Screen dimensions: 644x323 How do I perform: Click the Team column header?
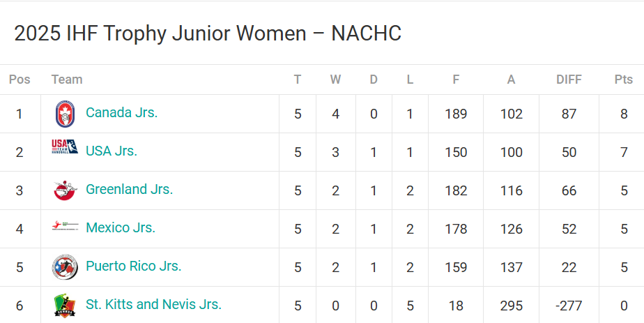click(x=67, y=80)
